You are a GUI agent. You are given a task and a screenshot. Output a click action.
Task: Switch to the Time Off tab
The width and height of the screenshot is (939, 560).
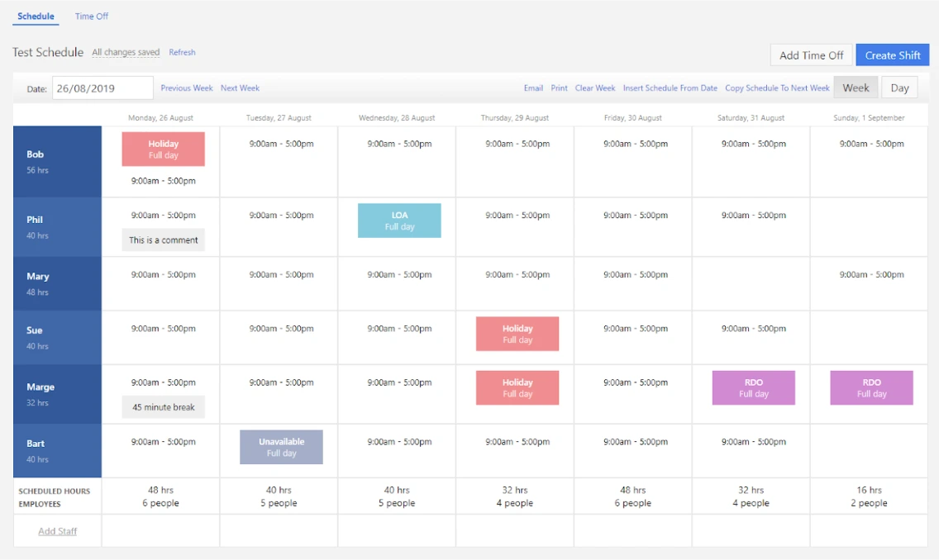91,16
